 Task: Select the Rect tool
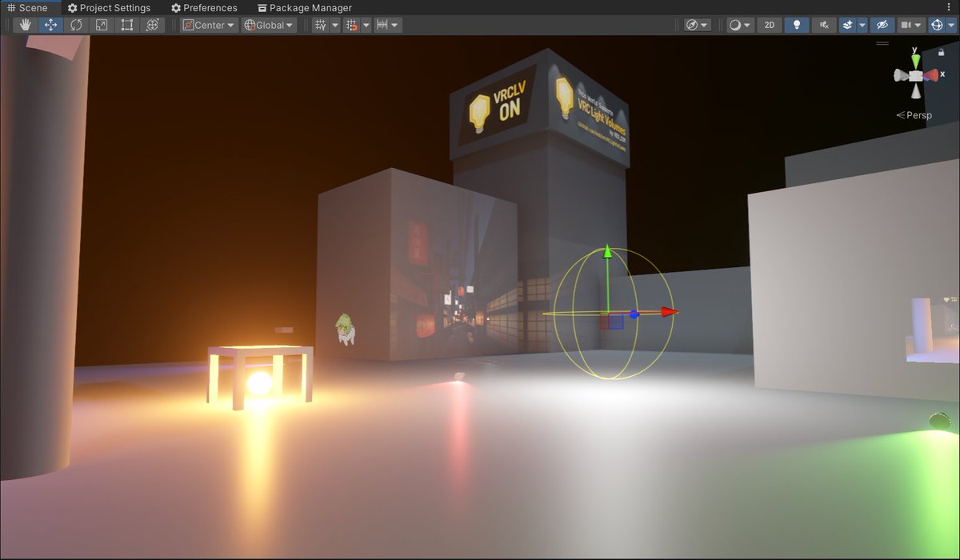[127, 25]
